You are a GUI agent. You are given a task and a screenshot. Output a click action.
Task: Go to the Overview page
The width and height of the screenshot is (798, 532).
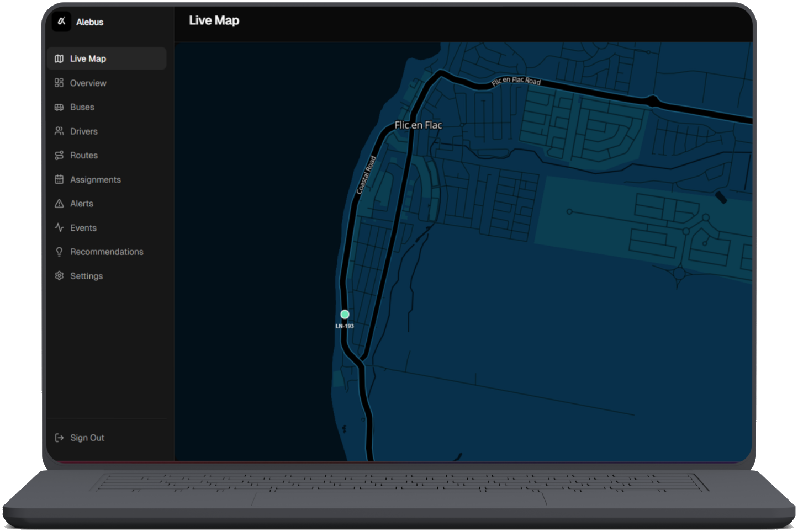click(x=107, y=83)
